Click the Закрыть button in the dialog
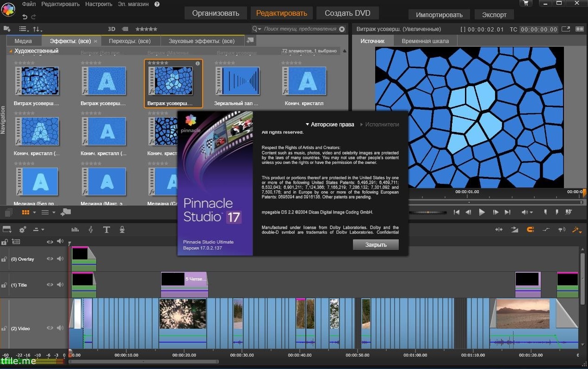 [x=376, y=245]
